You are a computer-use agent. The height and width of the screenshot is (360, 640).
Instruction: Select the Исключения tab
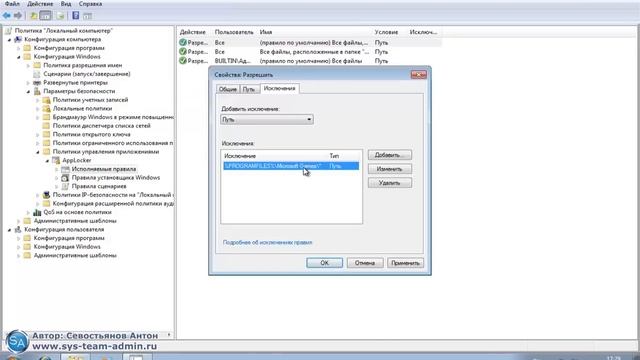(279, 88)
